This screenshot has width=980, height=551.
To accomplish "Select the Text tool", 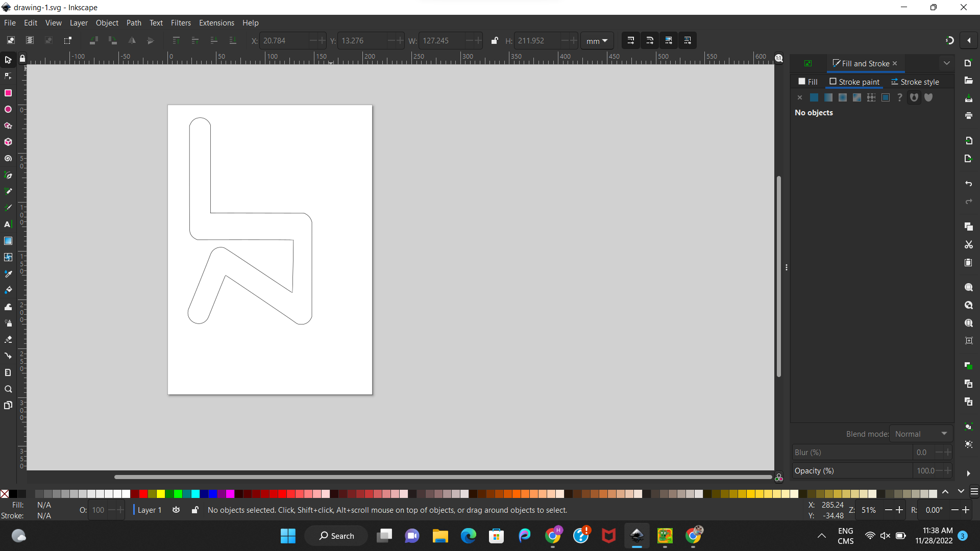I will tap(8, 224).
